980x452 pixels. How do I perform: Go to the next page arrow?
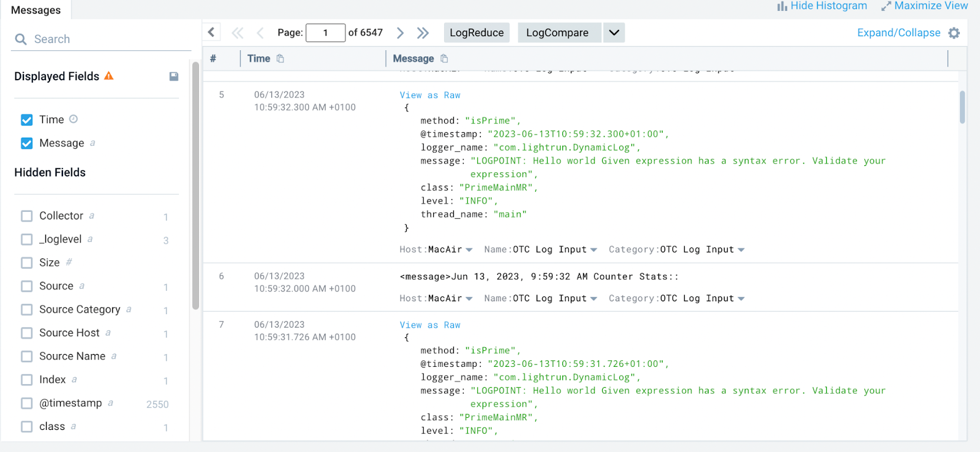(x=400, y=33)
